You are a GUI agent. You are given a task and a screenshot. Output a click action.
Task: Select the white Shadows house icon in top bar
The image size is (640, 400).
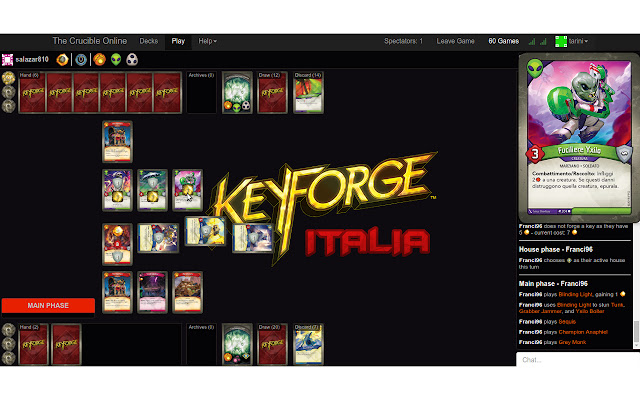[x=132, y=60]
